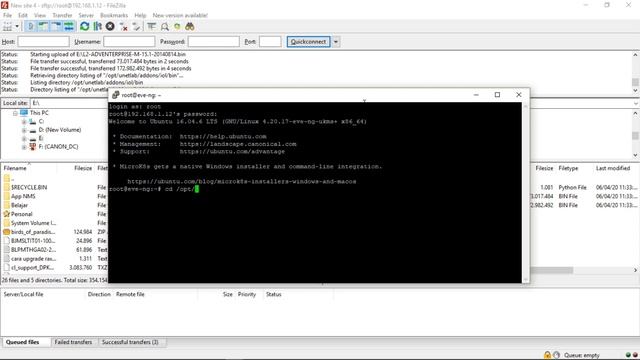Image resolution: width=640 pixels, height=360 pixels.
Task: Search files with the binoculars icon
Action: coord(190,27)
